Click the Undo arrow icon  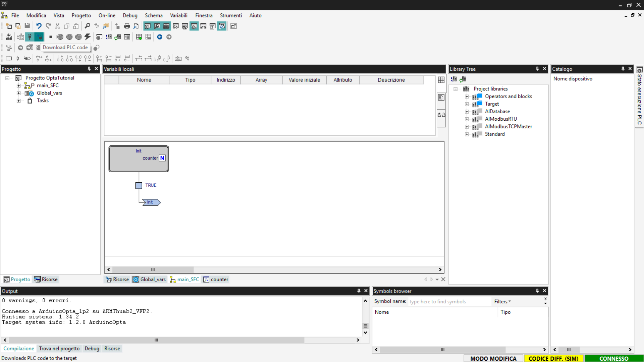[x=39, y=26]
